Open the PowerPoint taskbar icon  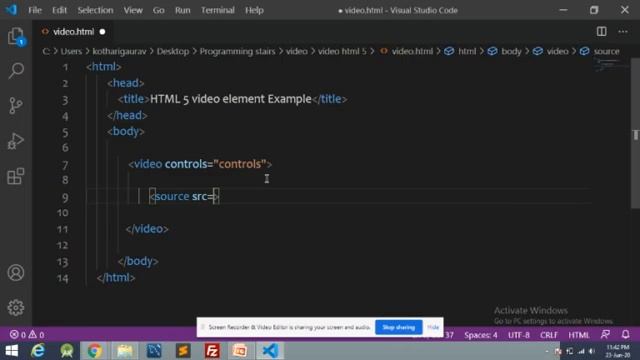pyautogui.click(x=240, y=351)
